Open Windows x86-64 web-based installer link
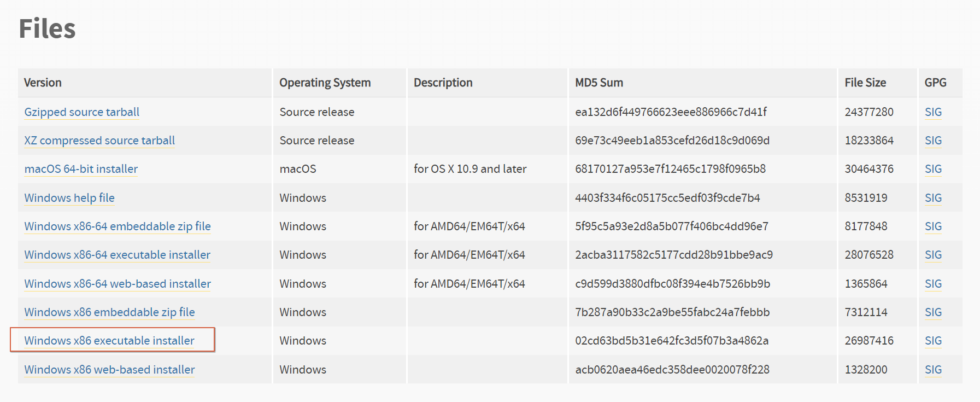 pos(118,284)
